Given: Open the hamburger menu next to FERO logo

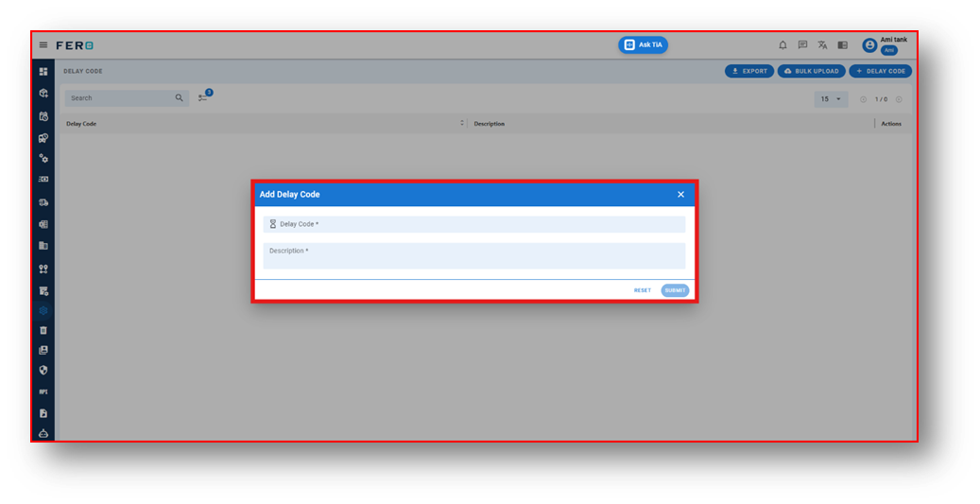Looking at the screenshot, I should pos(43,45).
